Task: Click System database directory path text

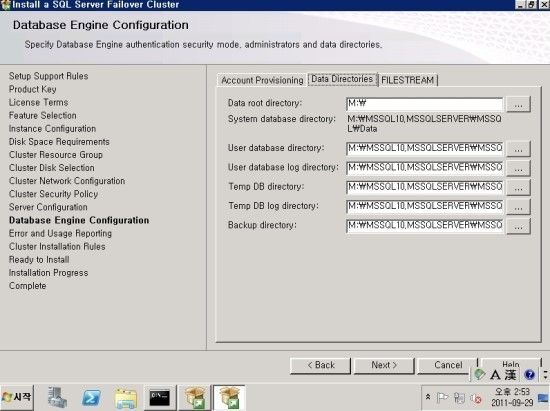Action: point(424,124)
